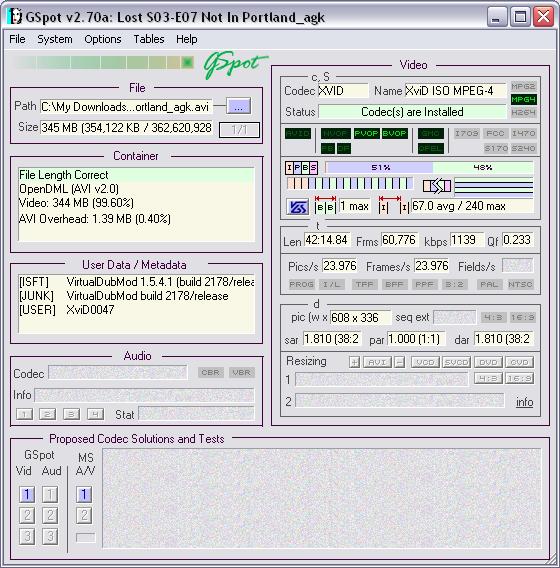Click the green progress gradient bar

click(104, 62)
